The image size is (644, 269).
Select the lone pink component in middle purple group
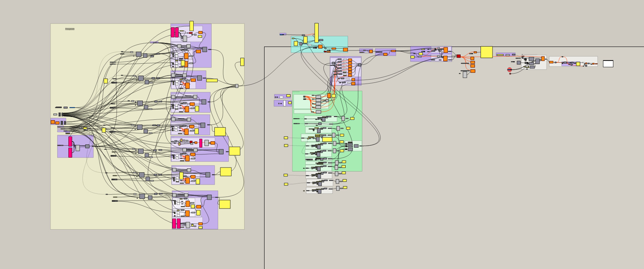[200, 143]
